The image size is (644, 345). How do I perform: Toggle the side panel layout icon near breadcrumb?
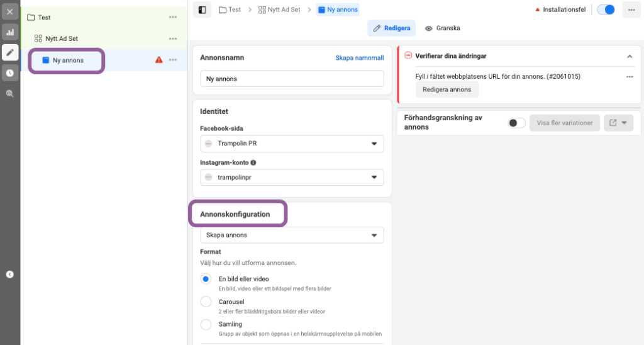202,10
